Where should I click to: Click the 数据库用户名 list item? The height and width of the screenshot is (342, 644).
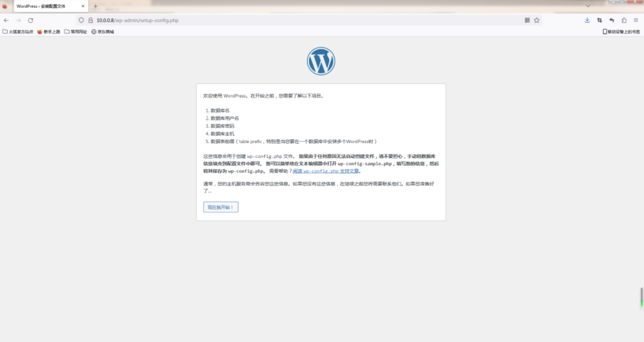225,118
